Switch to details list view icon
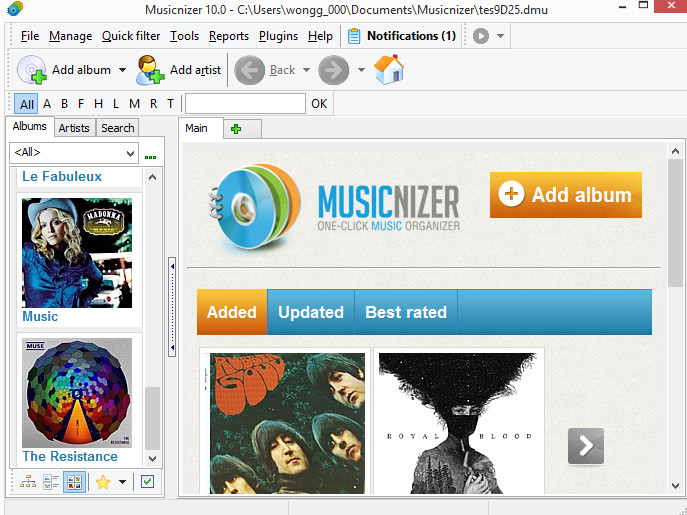Viewport: 687px width, 515px height. (x=51, y=482)
